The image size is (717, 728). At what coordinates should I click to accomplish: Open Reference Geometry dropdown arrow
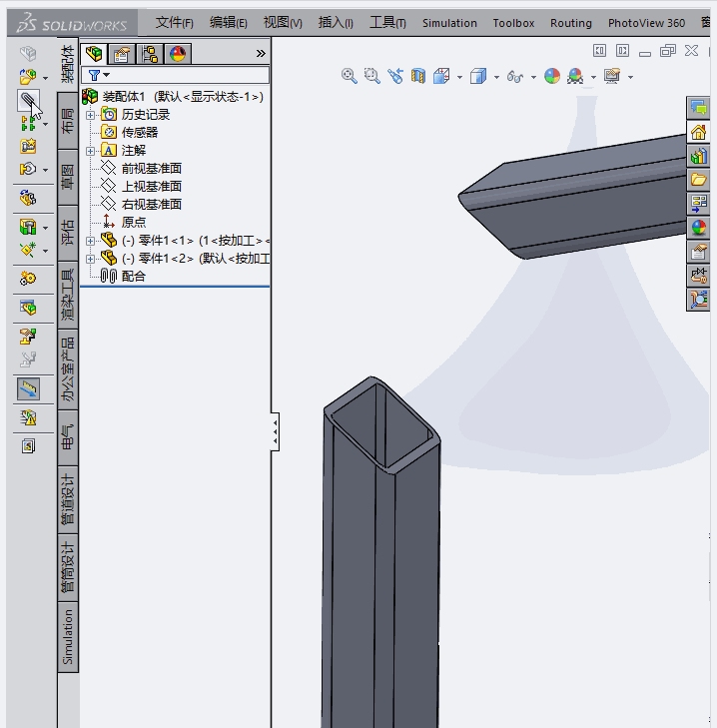click(46, 252)
